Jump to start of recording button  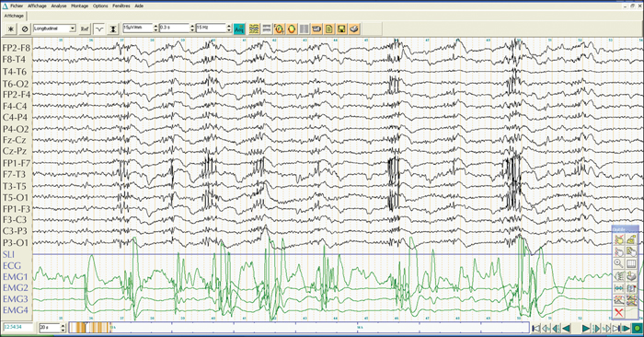(x=536, y=328)
